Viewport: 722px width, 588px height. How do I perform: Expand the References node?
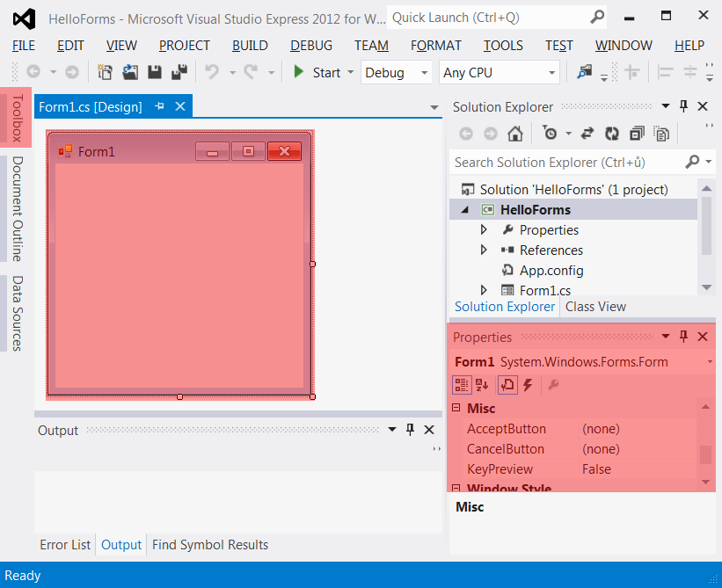point(483,250)
